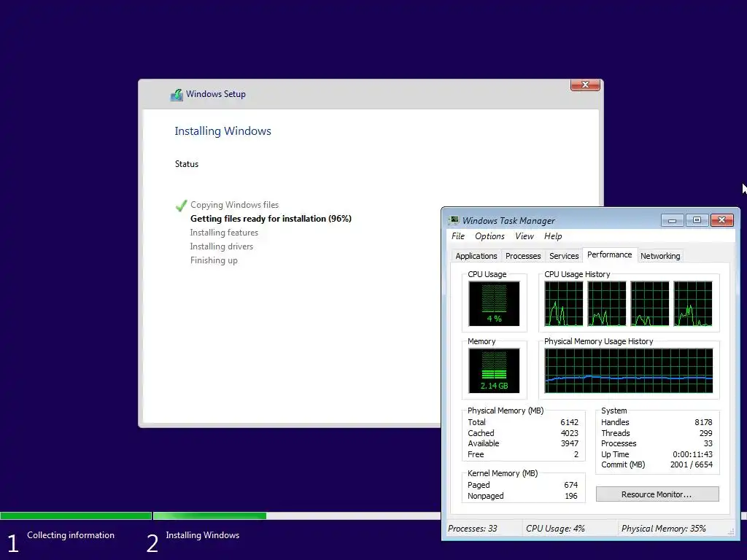Click the 'Finishing up' status line
Image resolution: width=747 pixels, height=560 pixels.
pyautogui.click(x=214, y=260)
